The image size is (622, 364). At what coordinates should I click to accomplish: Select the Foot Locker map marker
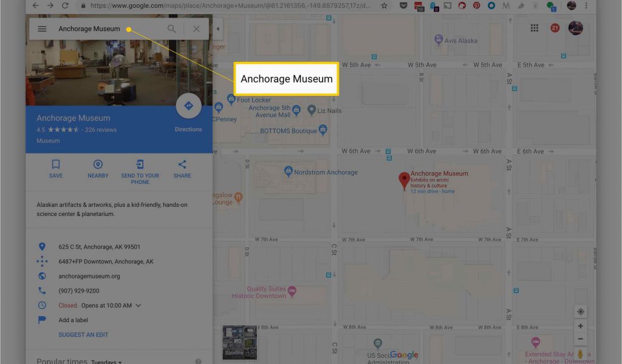coord(231,99)
